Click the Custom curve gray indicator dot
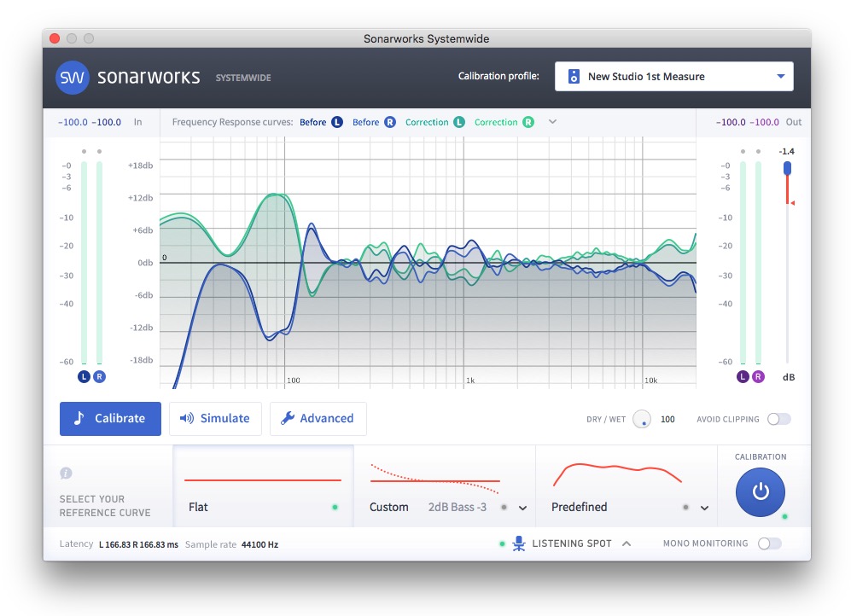 504,507
